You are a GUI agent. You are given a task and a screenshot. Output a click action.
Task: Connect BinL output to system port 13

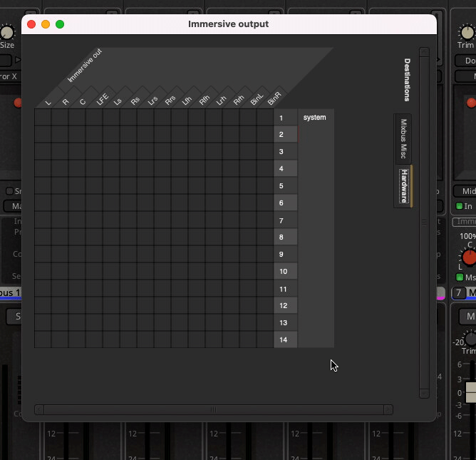point(248,322)
